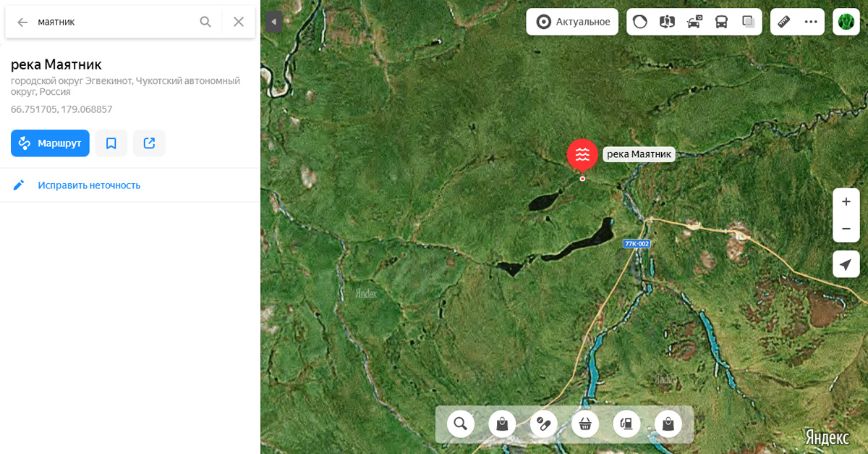Image resolution: width=868 pixels, height=454 pixels.
Task: Open the Актуальное section
Action: (x=572, y=22)
